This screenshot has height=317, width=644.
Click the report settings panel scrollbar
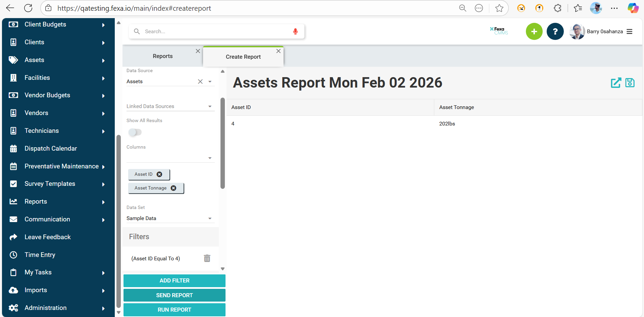[x=222, y=143]
